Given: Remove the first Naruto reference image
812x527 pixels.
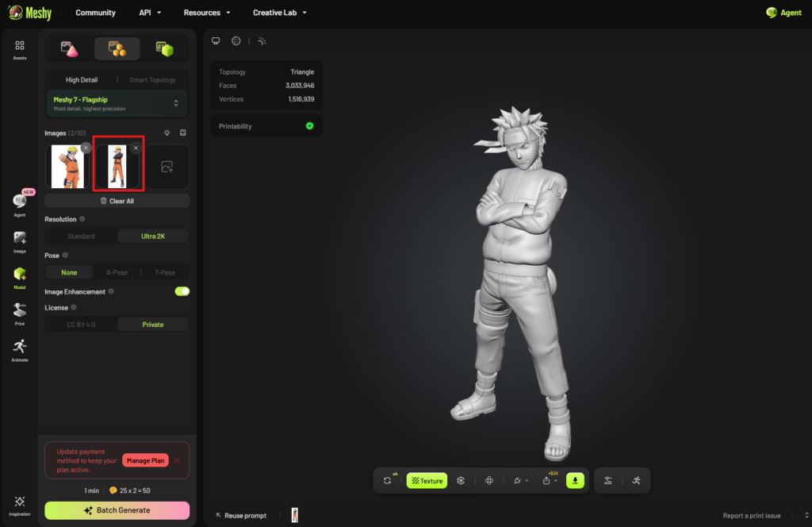Looking at the screenshot, I should point(86,148).
